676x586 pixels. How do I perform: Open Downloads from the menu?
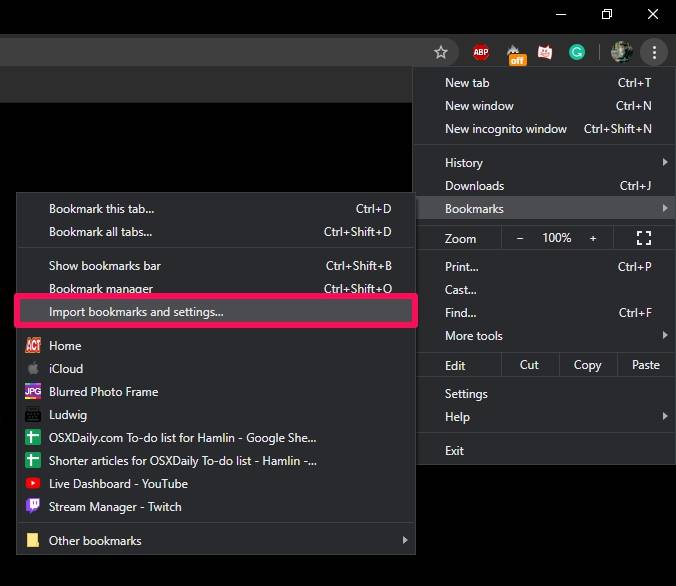click(546, 186)
